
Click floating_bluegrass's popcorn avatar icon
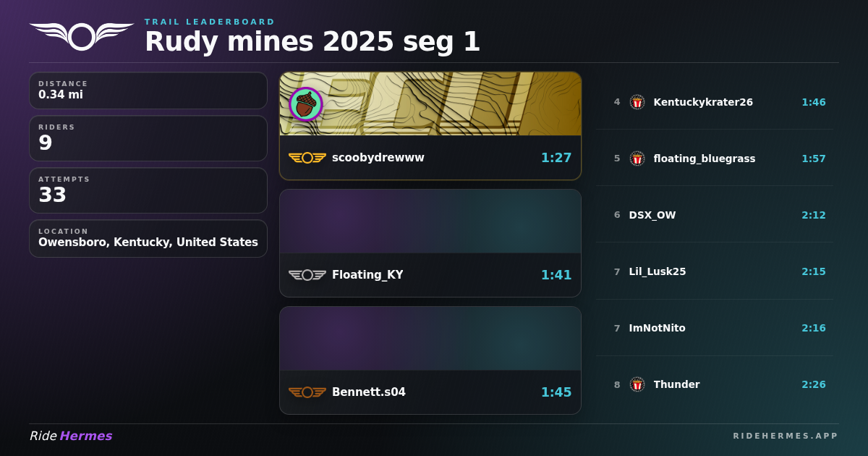pos(637,159)
